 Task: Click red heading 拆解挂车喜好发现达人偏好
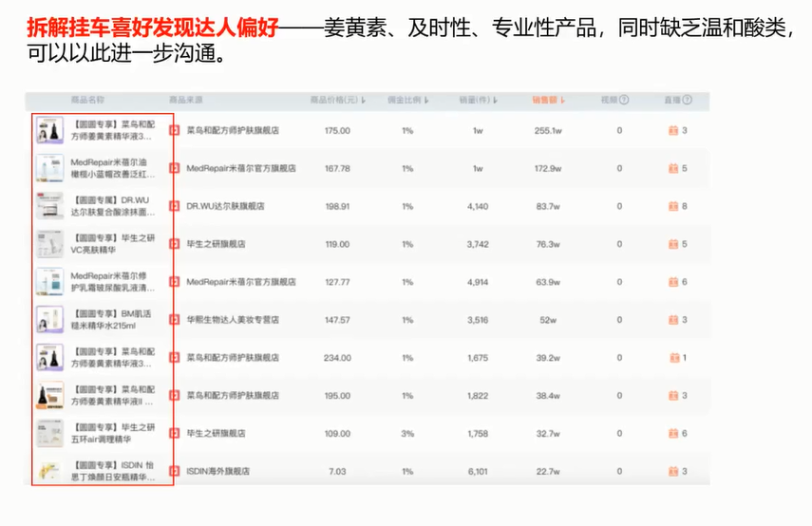pyautogui.click(x=153, y=28)
